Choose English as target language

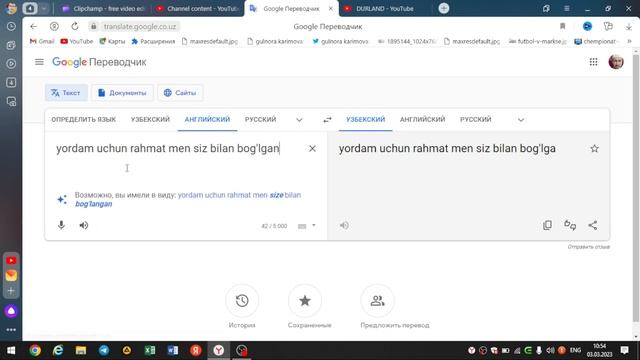click(x=422, y=120)
